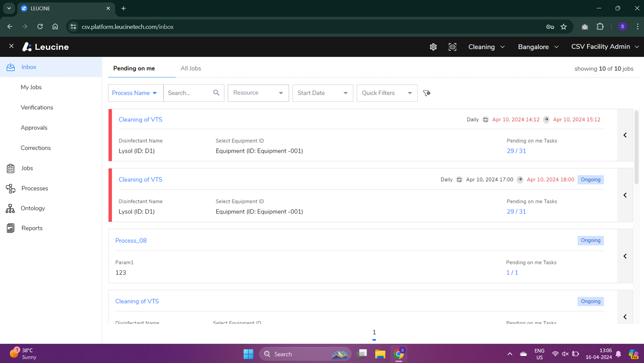Viewport: 644px width, 363px height.
Task: Open the Ongoing Cleaning of VTS link at the bottom
Action: 137,301
